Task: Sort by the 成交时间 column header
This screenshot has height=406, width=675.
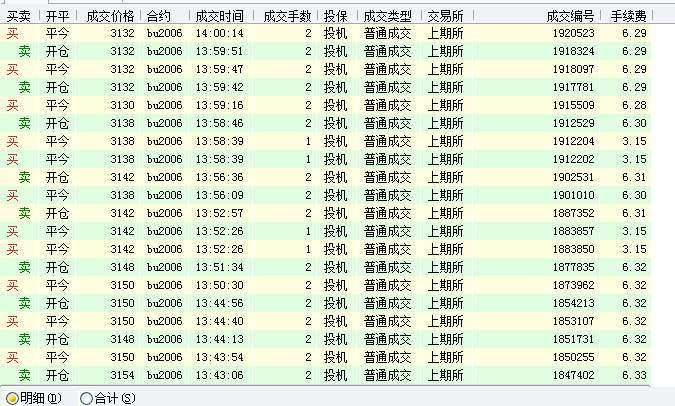Action: [x=220, y=16]
